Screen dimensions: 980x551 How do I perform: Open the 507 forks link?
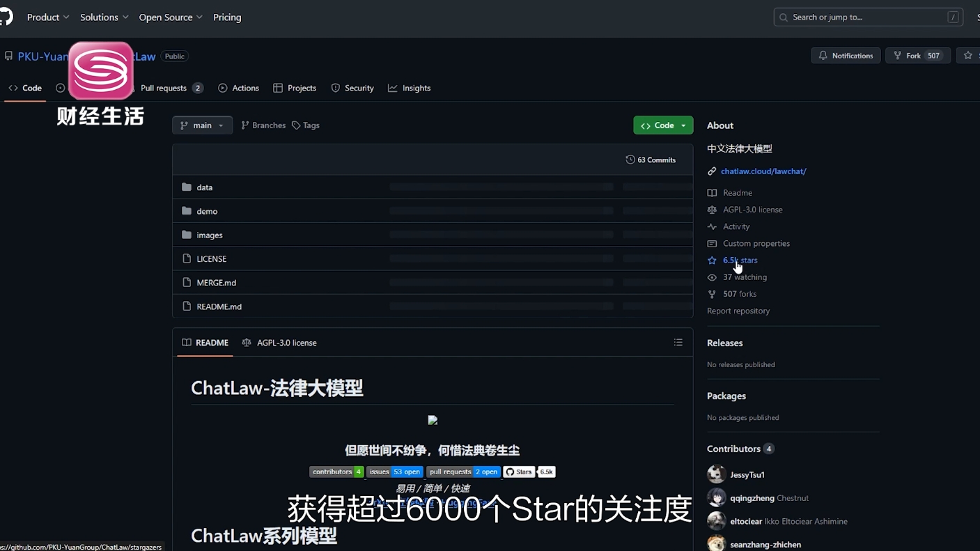[740, 294]
